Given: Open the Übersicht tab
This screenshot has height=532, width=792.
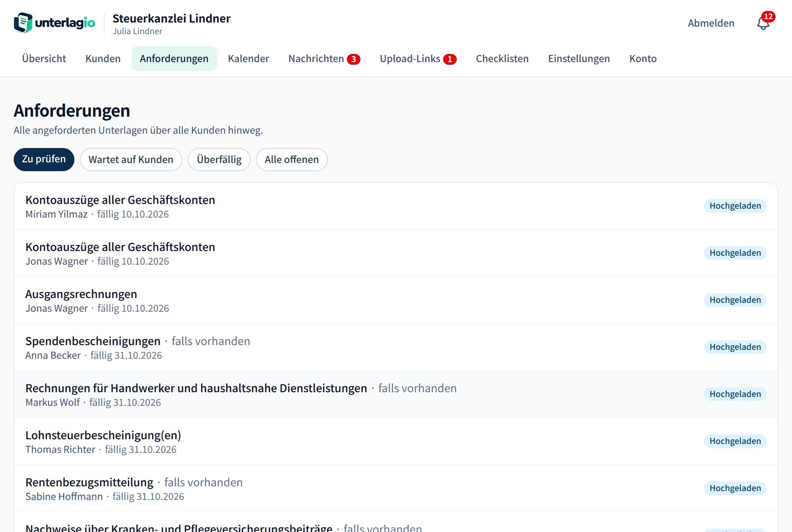Looking at the screenshot, I should 44,58.
